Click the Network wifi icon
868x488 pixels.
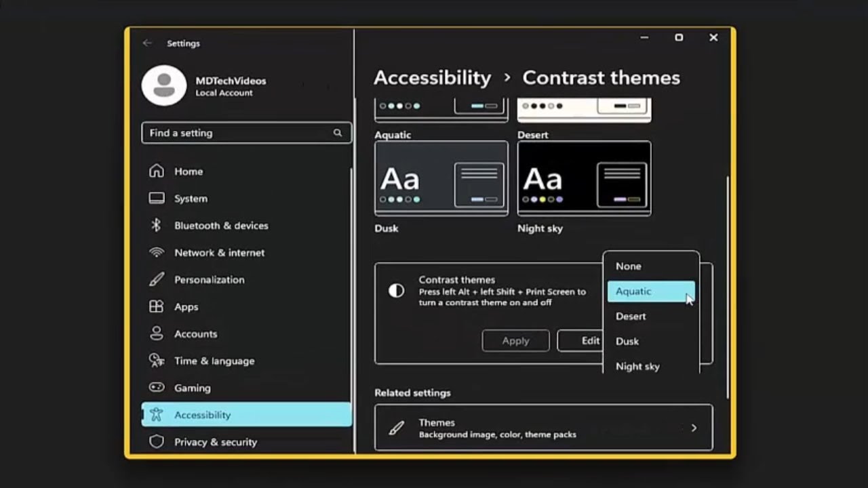pos(157,252)
